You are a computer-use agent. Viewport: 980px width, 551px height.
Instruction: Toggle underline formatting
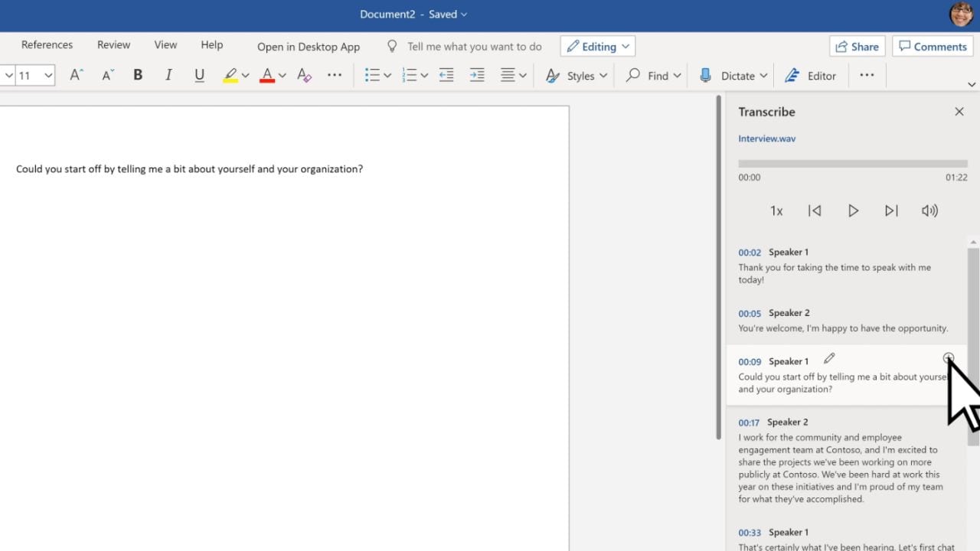199,75
